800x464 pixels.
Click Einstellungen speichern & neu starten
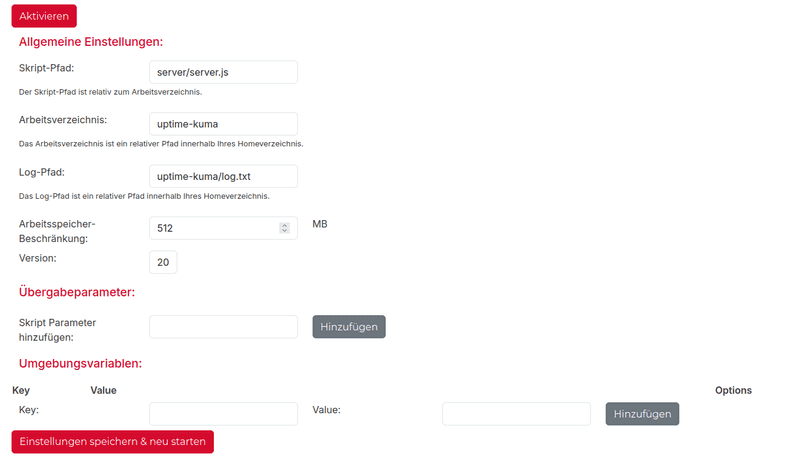[112, 441]
